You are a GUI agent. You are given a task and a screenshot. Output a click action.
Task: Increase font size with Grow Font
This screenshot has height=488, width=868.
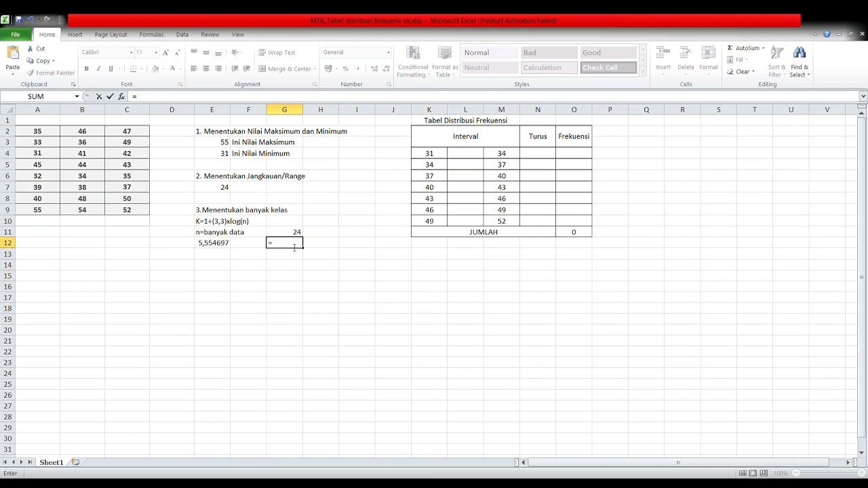coord(165,52)
